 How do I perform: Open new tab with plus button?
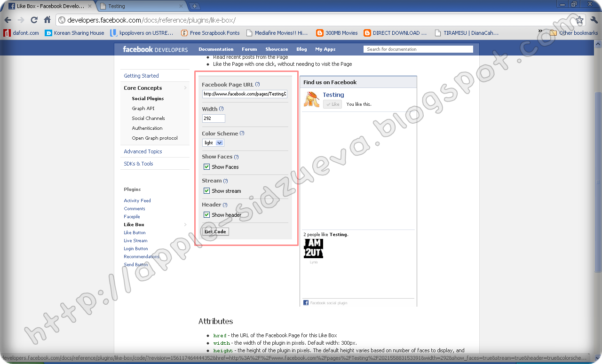pyautogui.click(x=195, y=6)
